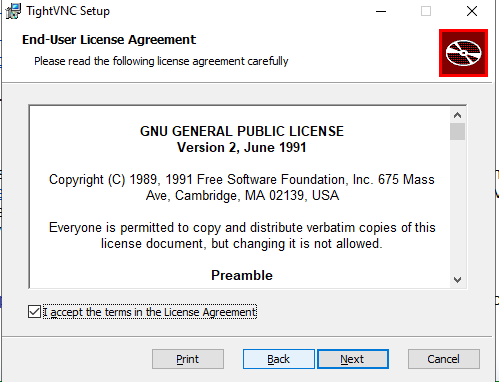Print the license agreement
Image resolution: width=499 pixels, height=382 pixels.
click(188, 359)
